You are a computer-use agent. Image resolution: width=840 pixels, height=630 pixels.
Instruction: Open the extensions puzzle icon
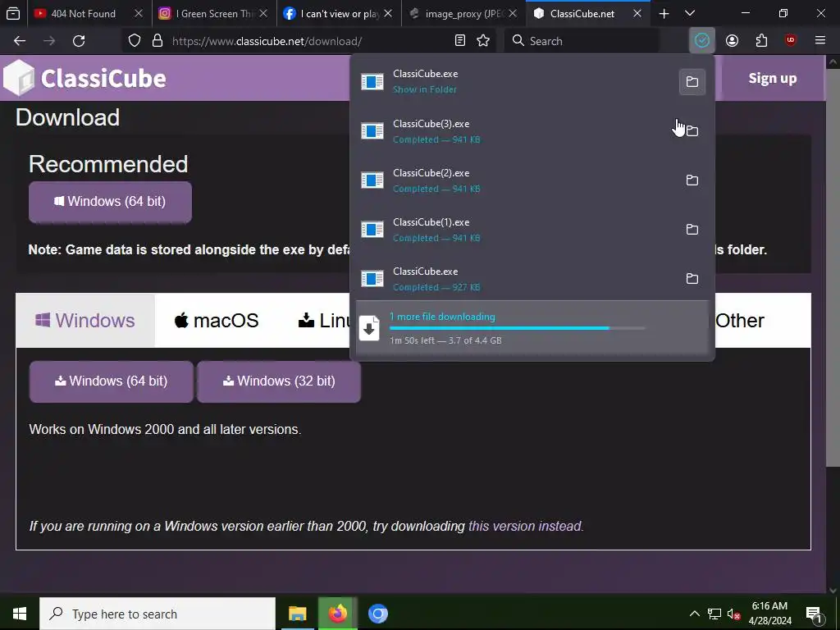coord(761,41)
